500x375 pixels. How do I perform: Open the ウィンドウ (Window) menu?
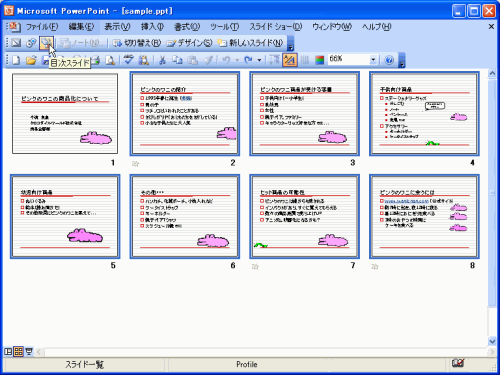[332, 27]
